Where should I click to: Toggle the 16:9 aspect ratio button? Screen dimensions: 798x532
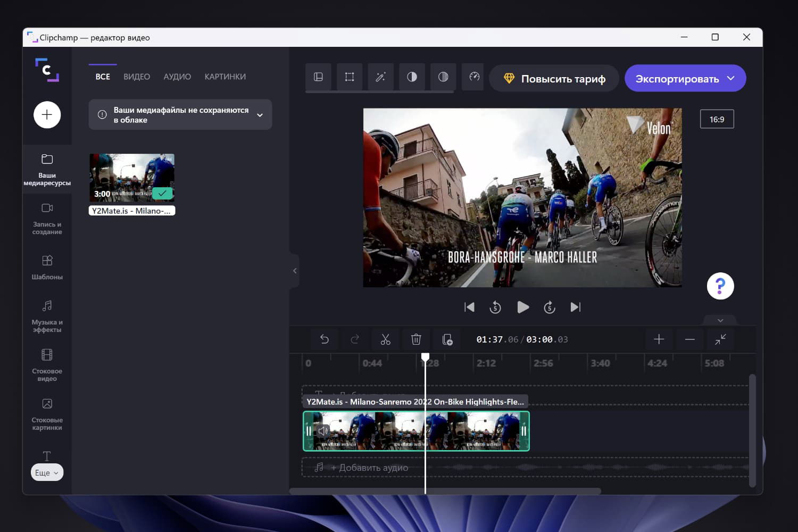pos(717,119)
